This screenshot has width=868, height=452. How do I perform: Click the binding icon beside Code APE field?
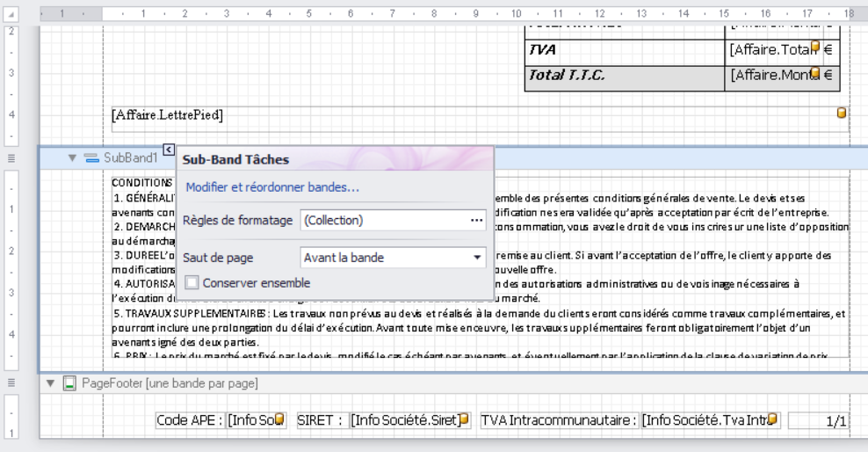pyautogui.click(x=279, y=420)
